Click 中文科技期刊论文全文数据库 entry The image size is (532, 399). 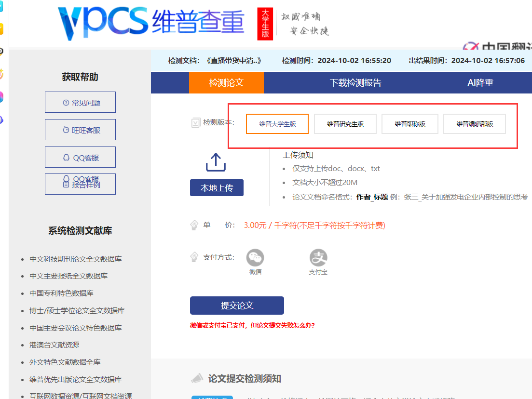click(75, 259)
